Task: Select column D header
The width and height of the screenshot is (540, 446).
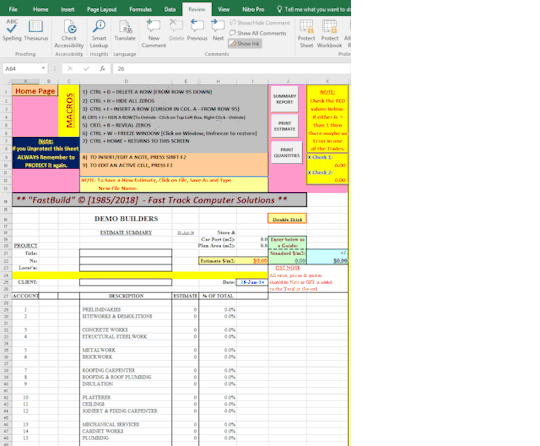Action: coord(126,81)
